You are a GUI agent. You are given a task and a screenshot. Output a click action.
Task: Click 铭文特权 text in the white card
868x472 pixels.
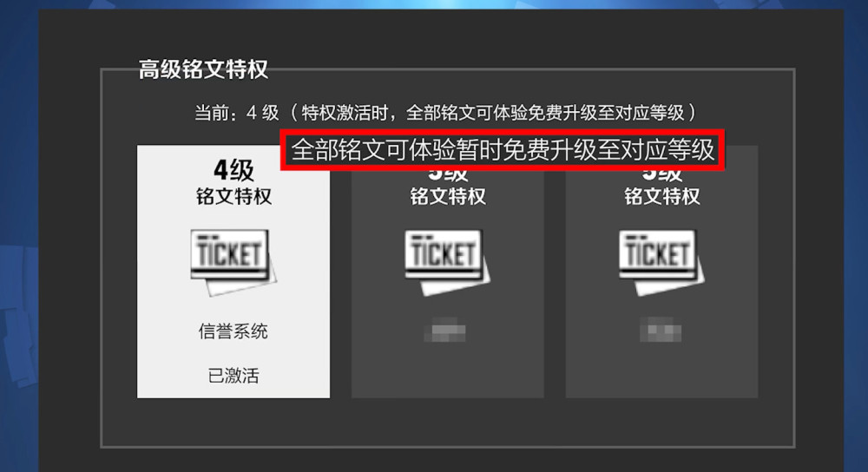[x=233, y=196]
